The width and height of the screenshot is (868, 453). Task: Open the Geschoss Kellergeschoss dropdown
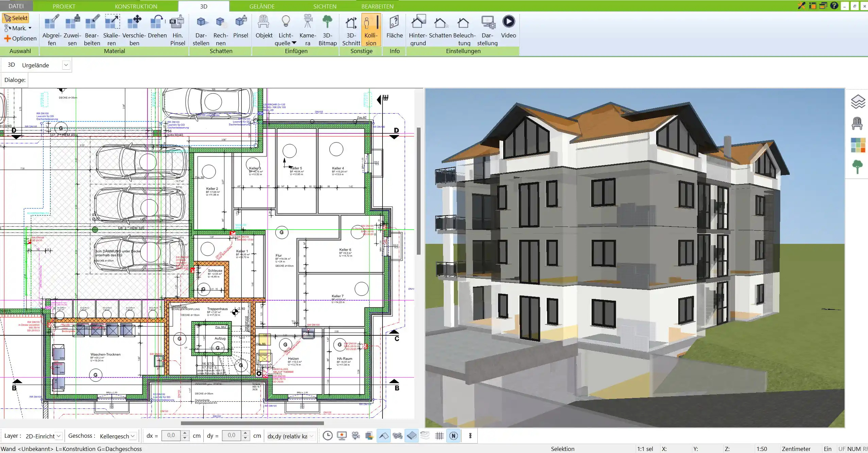133,436
